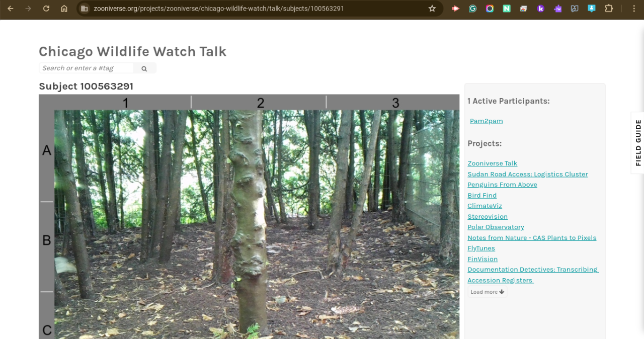Open the gray leaf book extension
The width and height of the screenshot is (644, 339).
tap(575, 9)
